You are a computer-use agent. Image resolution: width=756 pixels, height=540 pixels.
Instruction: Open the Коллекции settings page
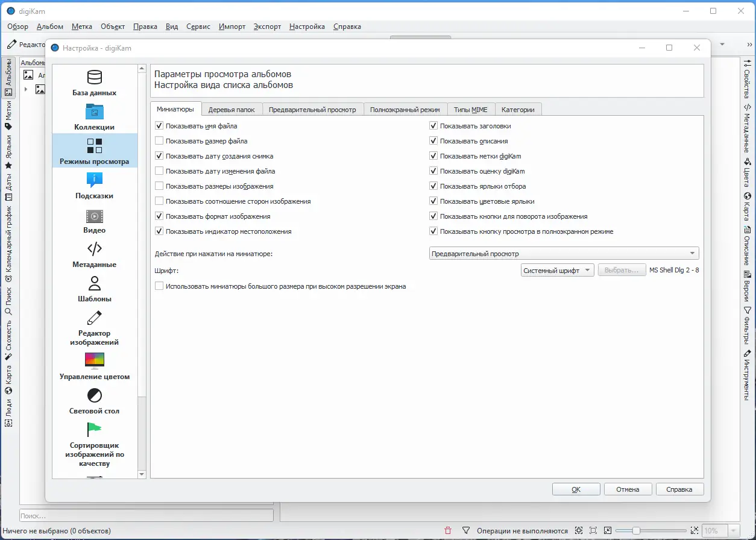tap(95, 116)
